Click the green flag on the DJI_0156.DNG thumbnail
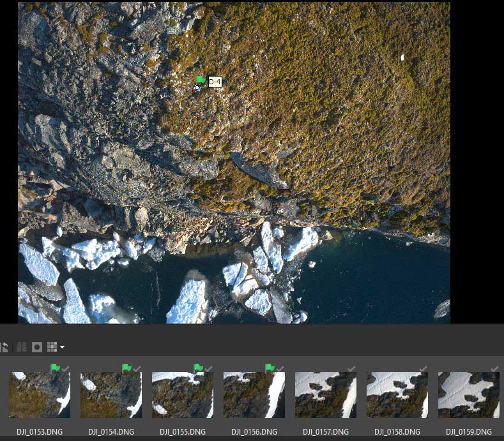504x441 pixels. click(270, 368)
